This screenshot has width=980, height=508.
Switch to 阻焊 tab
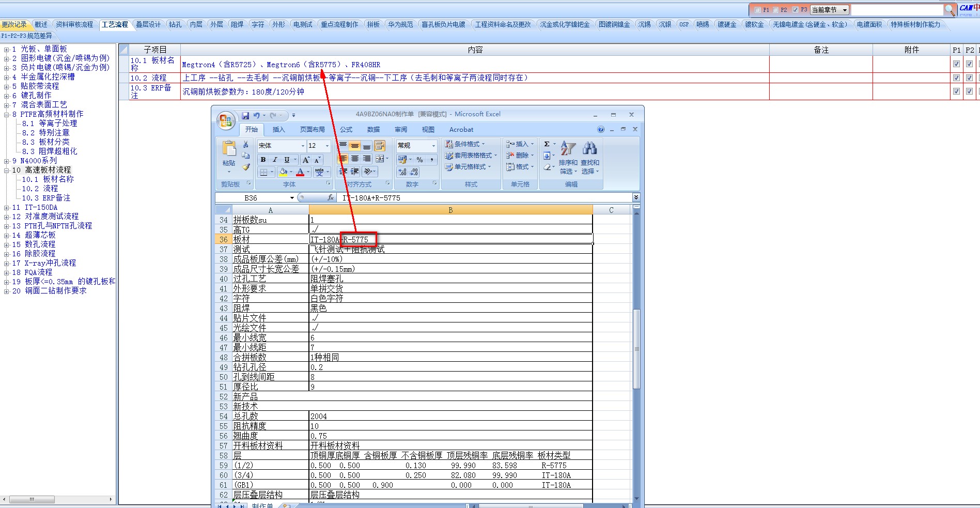click(237, 24)
